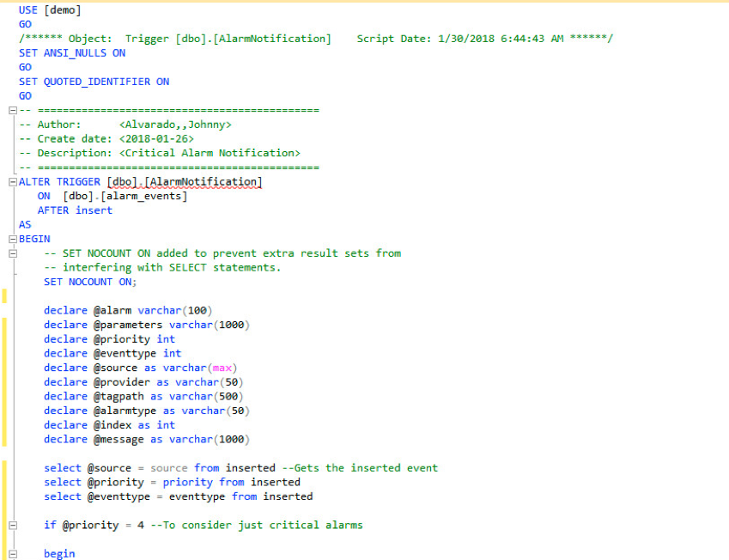The image size is (729, 560).
Task: Click the max keyword in @source declaration
Action: pyautogui.click(x=222, y=368)
